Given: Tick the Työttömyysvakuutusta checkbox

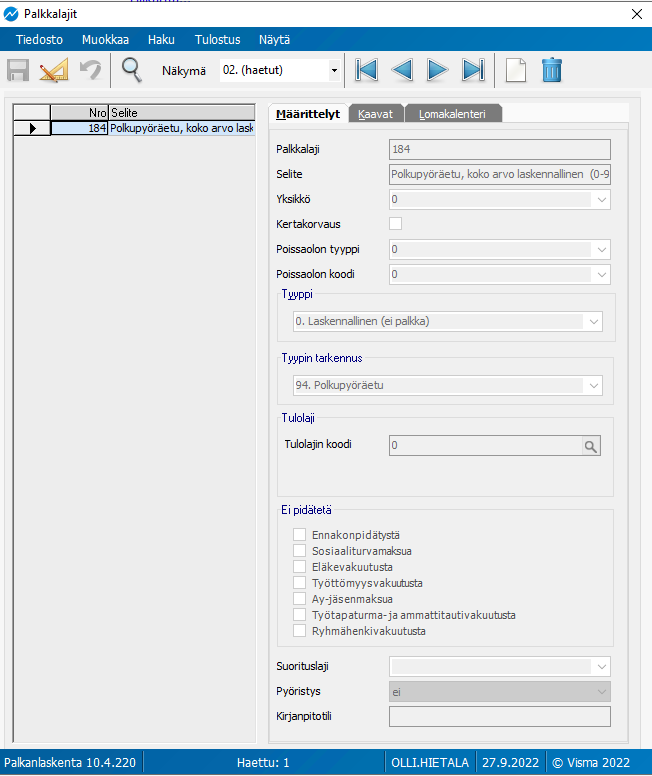Looking at the screenshot, I should 300,582.
